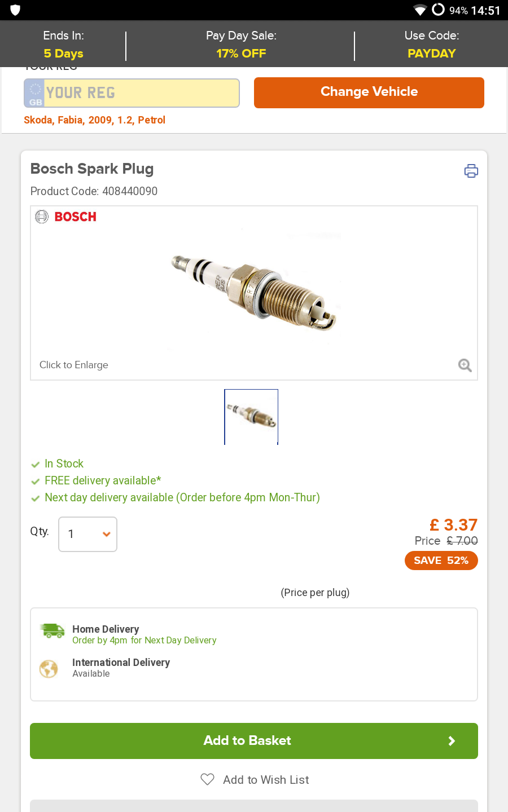
Task: Tap the Click to Enlarge text
Action: click(74, 365)
